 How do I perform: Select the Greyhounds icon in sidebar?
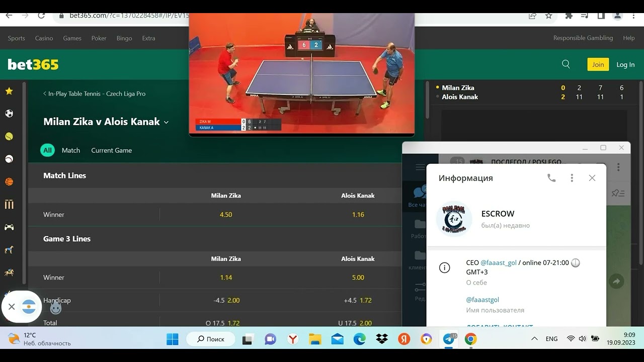click(x=9, y=250)
